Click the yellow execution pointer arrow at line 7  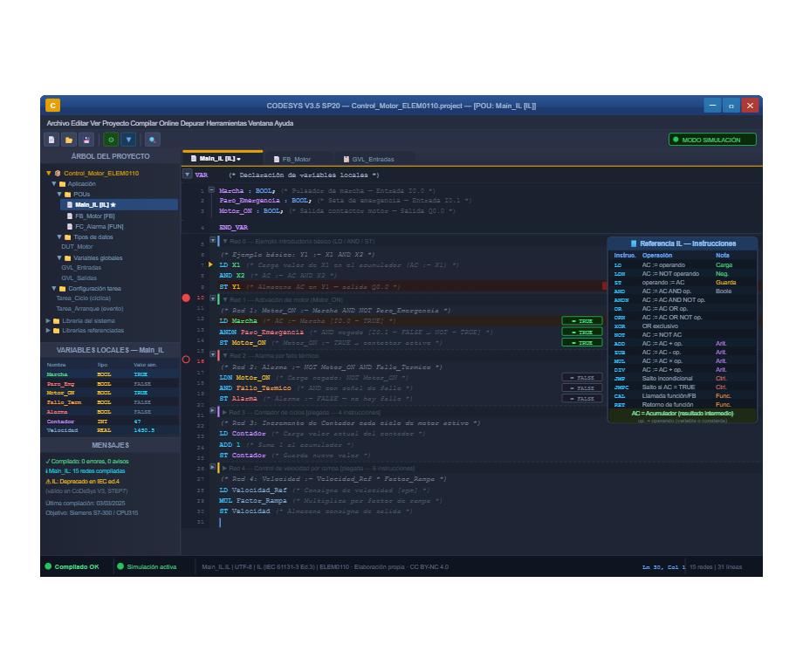point(210,264)
